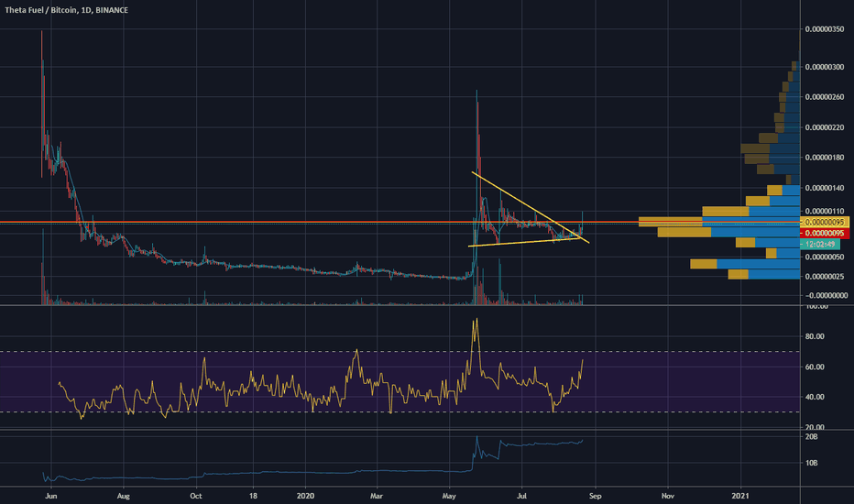This screenshot has width=854, height=504.
Task: Click the Aug date on time axis
Action: tap(124, 496)
